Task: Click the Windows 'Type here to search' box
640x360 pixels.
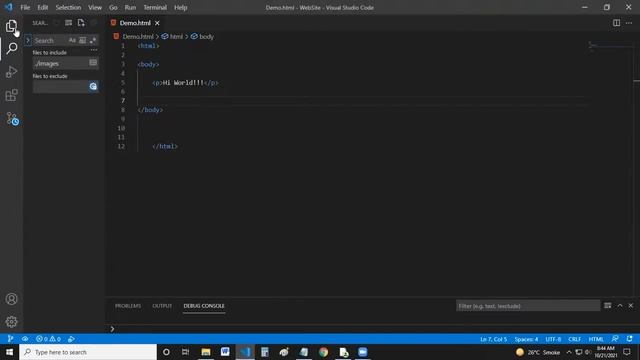Action: point(88,352)
